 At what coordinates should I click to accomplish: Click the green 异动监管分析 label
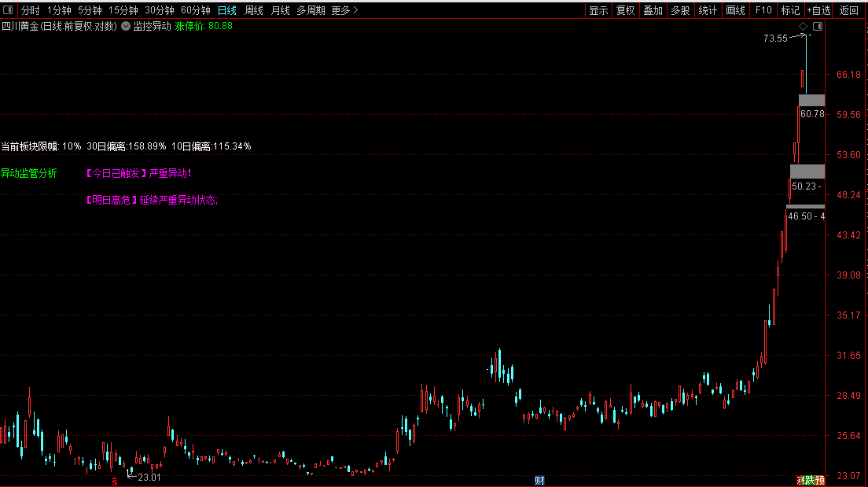pos(29,173)
